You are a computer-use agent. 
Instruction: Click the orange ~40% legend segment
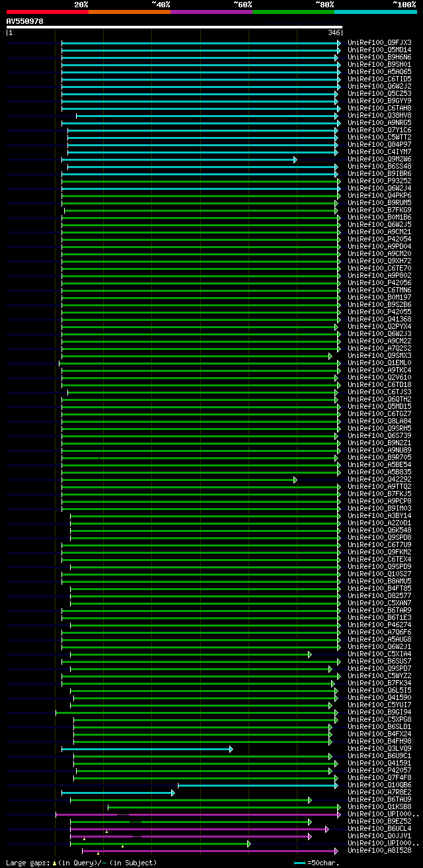[x=130, y=11]
